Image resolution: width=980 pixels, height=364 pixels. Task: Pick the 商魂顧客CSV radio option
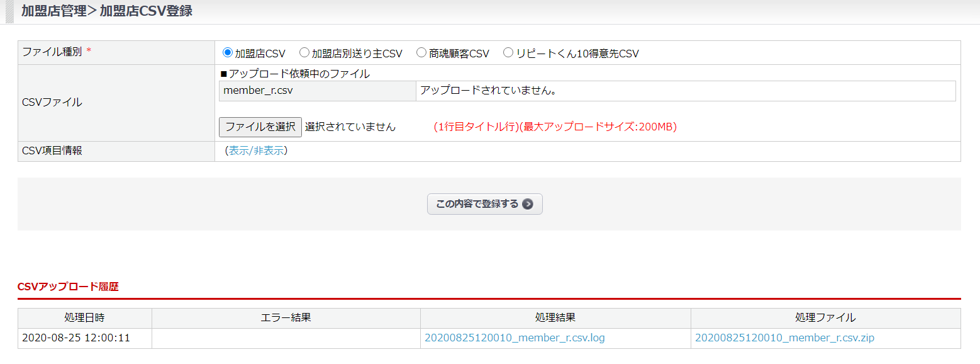click(421, 53)
